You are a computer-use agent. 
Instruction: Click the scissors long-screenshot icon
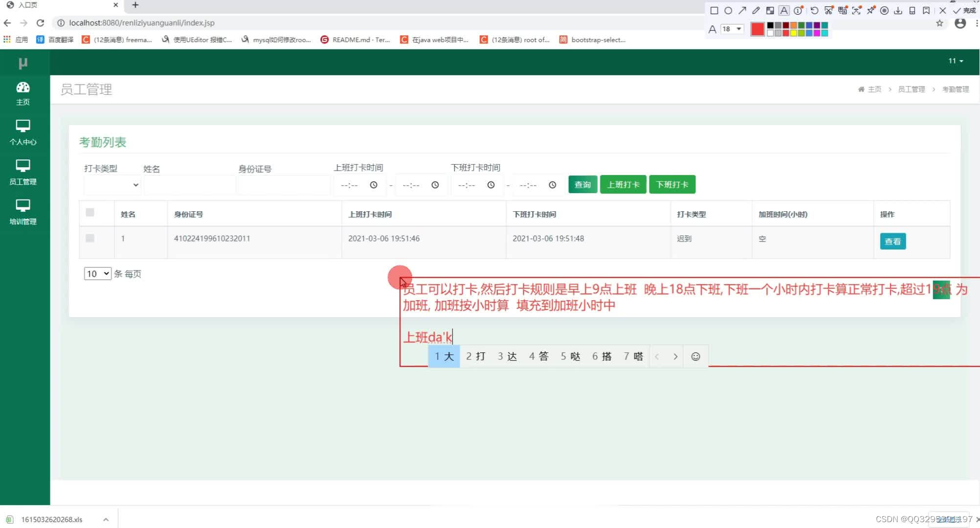click(828, 11)
